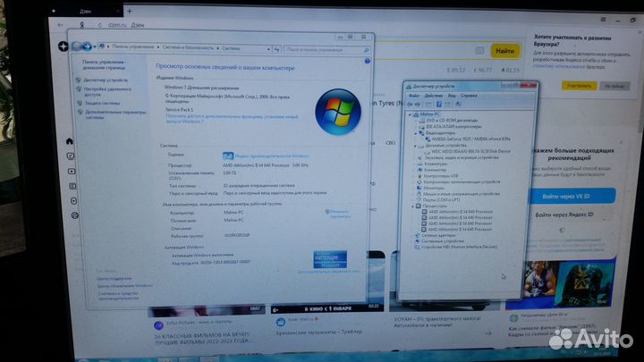644x362 pixels.
Task: Select WDC SCSI Disk Device item
Action: click(x=470, y=151)
